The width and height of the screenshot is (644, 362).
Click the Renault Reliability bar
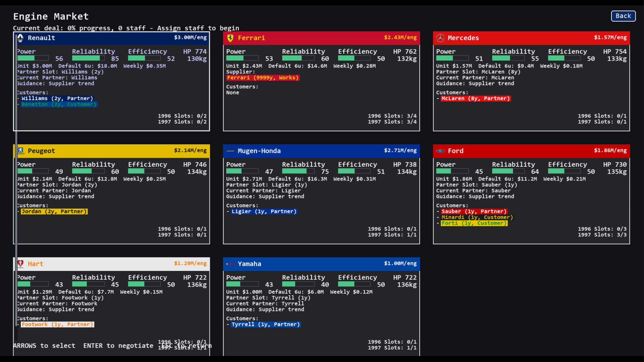pyautogui.click(x=88, y=58)
